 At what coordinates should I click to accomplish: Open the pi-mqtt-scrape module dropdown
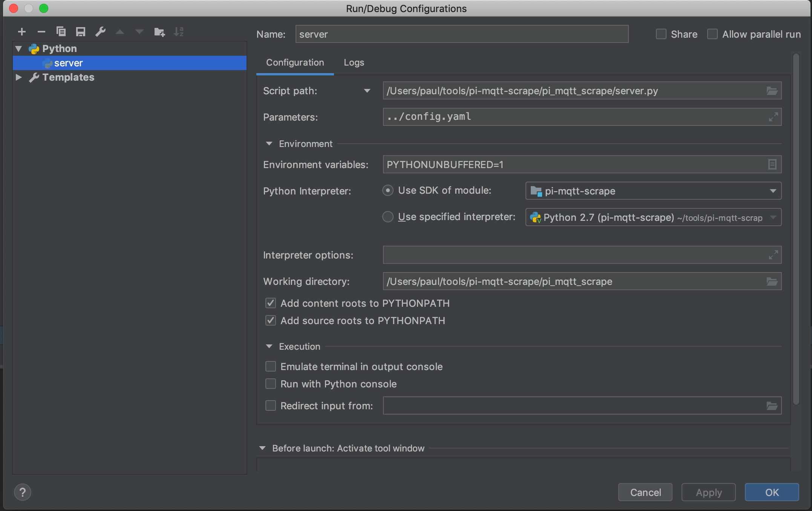click(x=653, y=191)
